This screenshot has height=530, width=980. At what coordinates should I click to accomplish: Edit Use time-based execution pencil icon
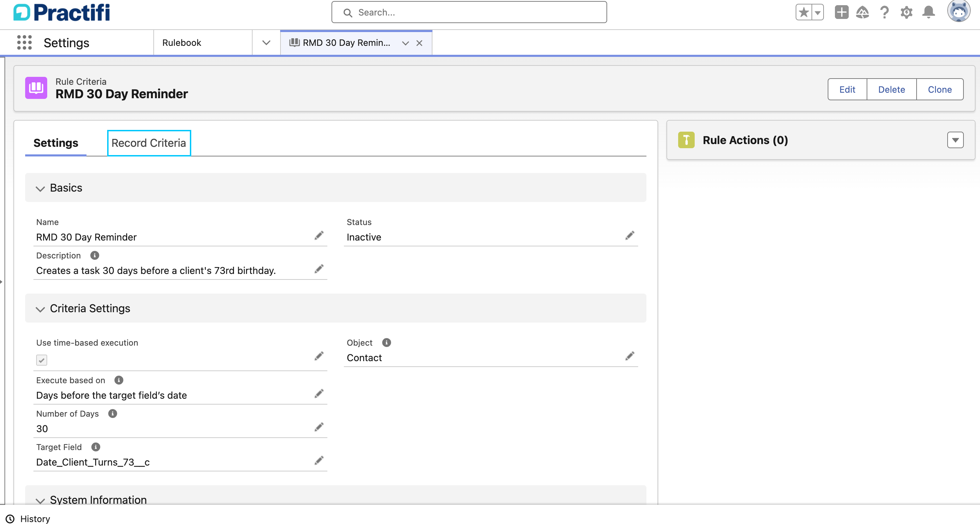(x=319, y=356)
